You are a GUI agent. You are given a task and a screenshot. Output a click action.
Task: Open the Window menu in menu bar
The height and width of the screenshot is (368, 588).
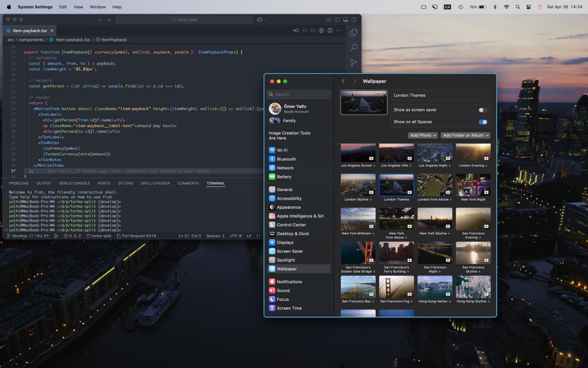(x=98, y=7)
